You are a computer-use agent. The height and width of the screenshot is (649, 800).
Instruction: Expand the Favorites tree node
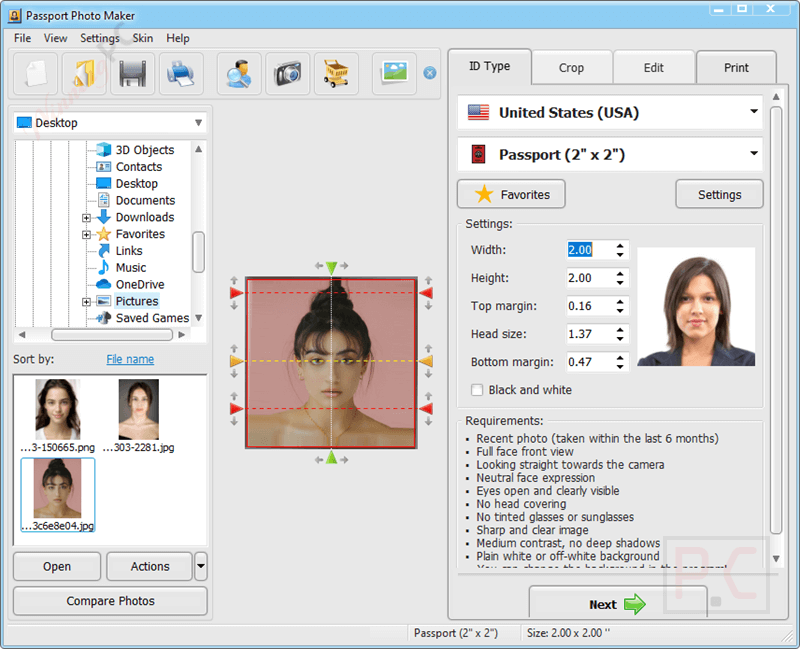86,235
